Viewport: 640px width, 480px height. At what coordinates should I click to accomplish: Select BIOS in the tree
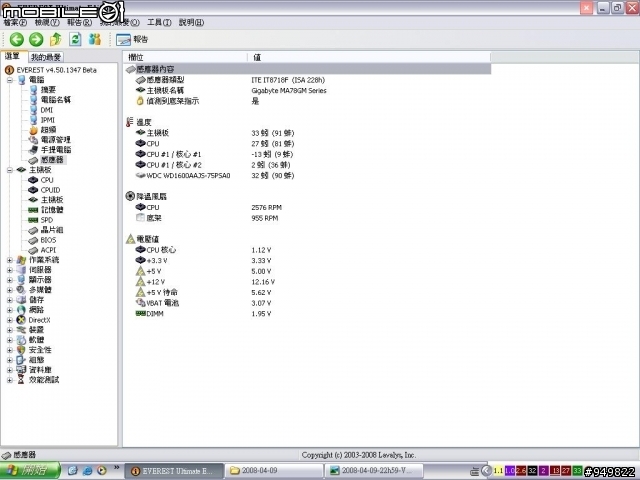click(48, 240)
